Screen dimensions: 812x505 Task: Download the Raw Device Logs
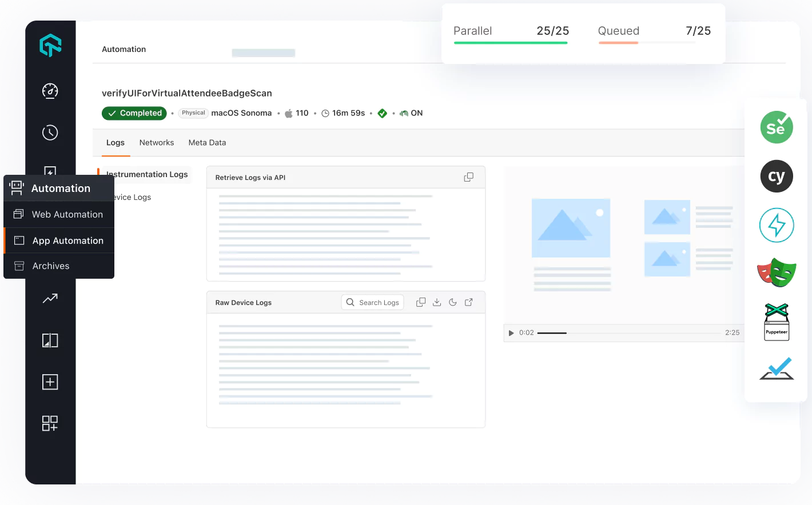437,302
